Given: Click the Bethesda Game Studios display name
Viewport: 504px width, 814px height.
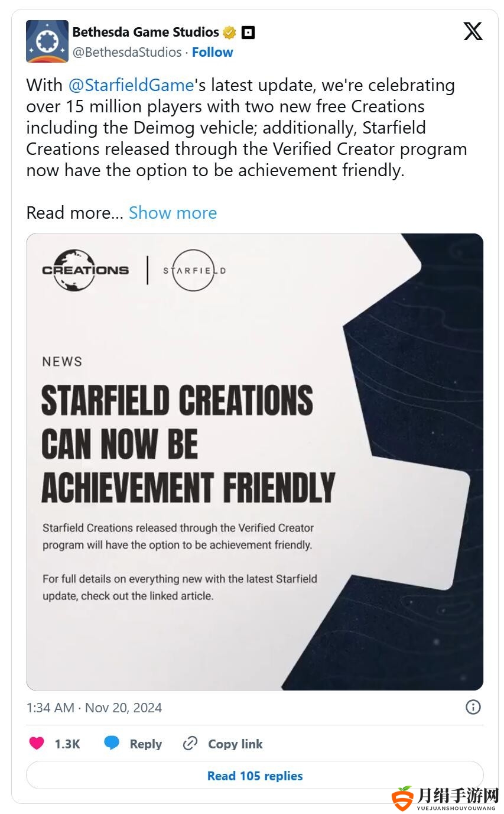Looking at the screenshot, I should (x=146, y=32).
